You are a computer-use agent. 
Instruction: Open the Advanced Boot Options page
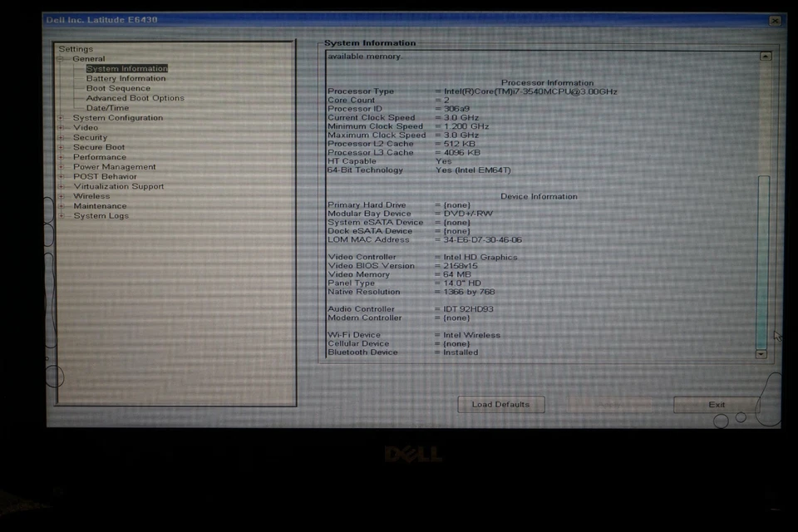[x=135, y=97]
